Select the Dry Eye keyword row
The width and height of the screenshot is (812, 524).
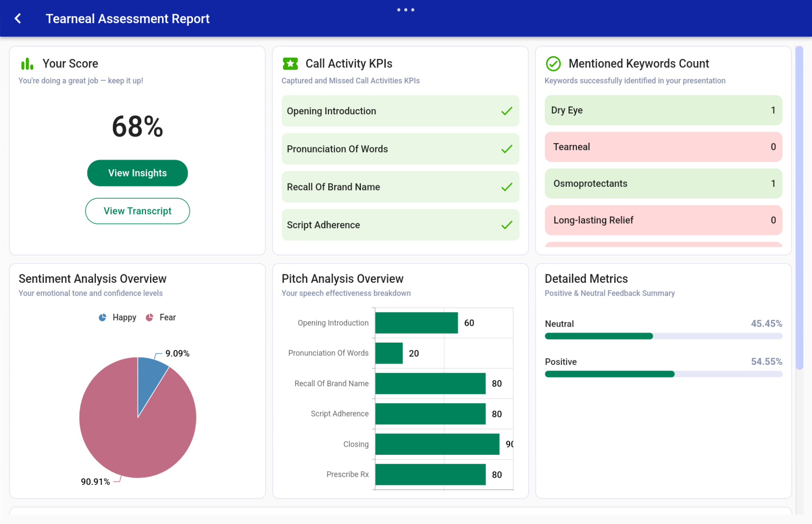coord(663,110)
